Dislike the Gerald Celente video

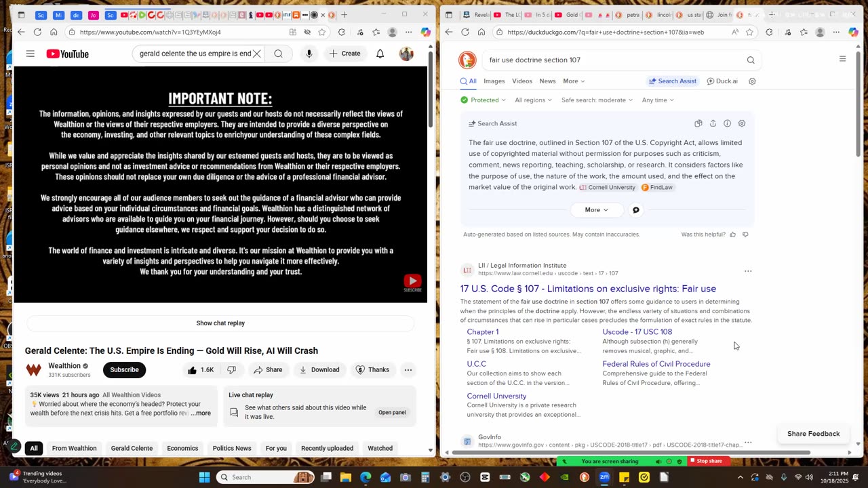pos(231,369)
